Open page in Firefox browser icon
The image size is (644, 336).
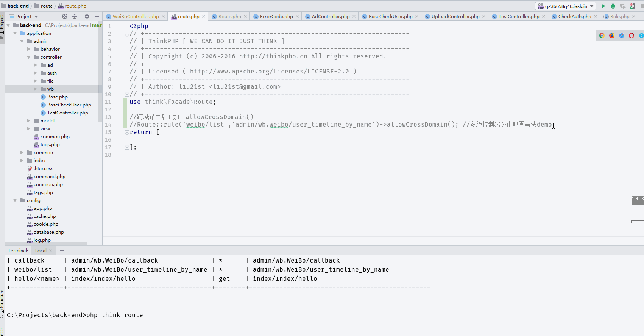pyautogui.click(x=611, y=36)
